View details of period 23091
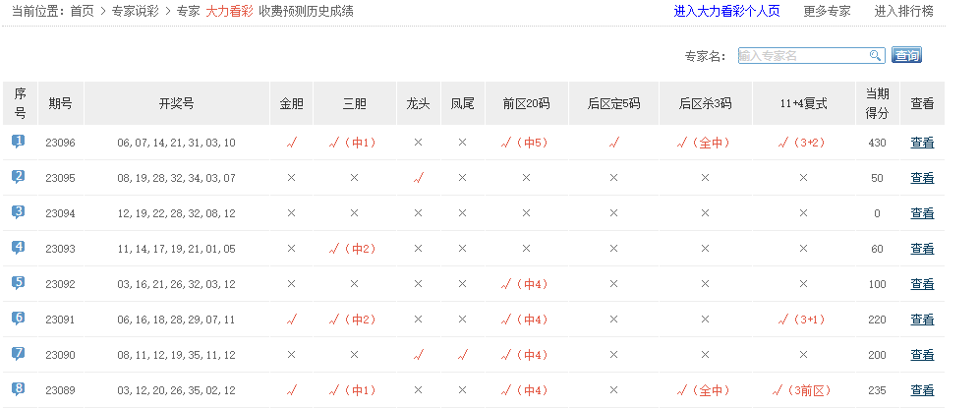The height and width of the screenshot is (408, 980). tap(922, 320)
